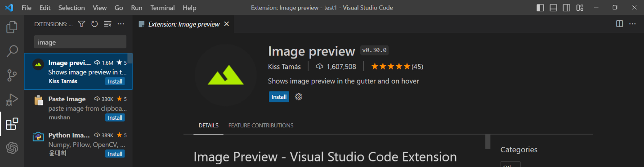Image resolution: width=644 pixels, height=167 pixels.
Task: Click the Categories heading
Action: click(519, 149)
